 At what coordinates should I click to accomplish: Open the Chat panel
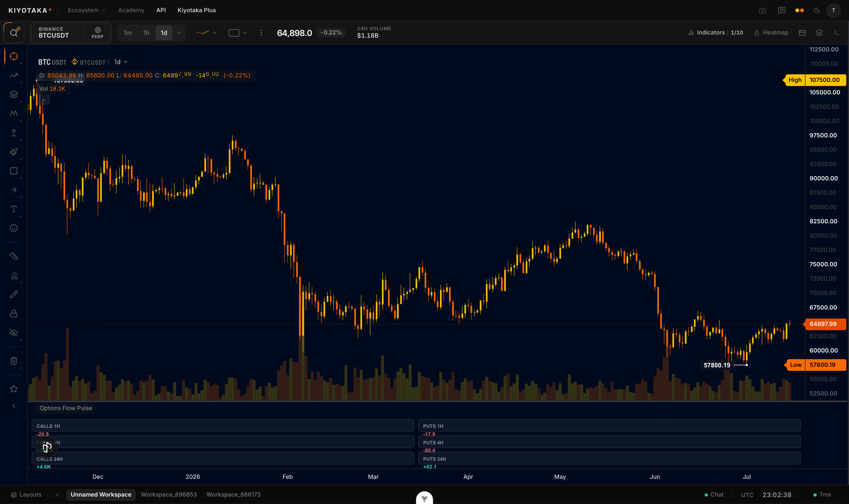coord(714,494)
